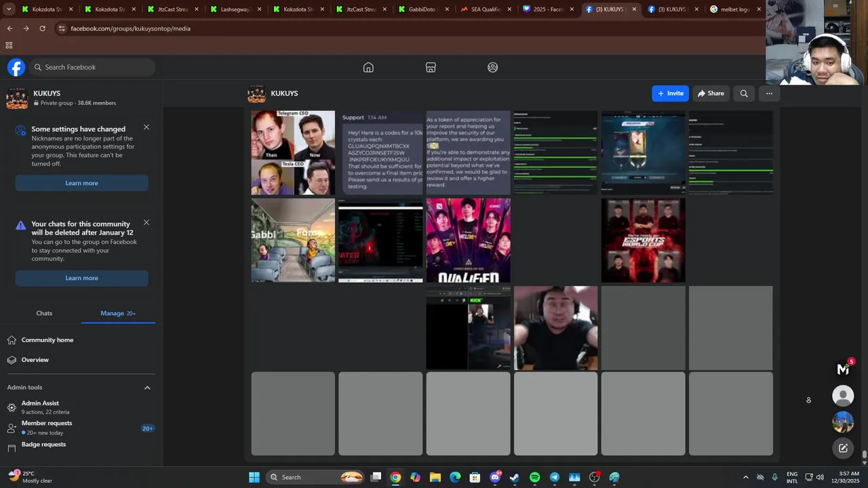Switch to the Manage tab
Screen dimensions: 868x488
[x=118, y=313]
